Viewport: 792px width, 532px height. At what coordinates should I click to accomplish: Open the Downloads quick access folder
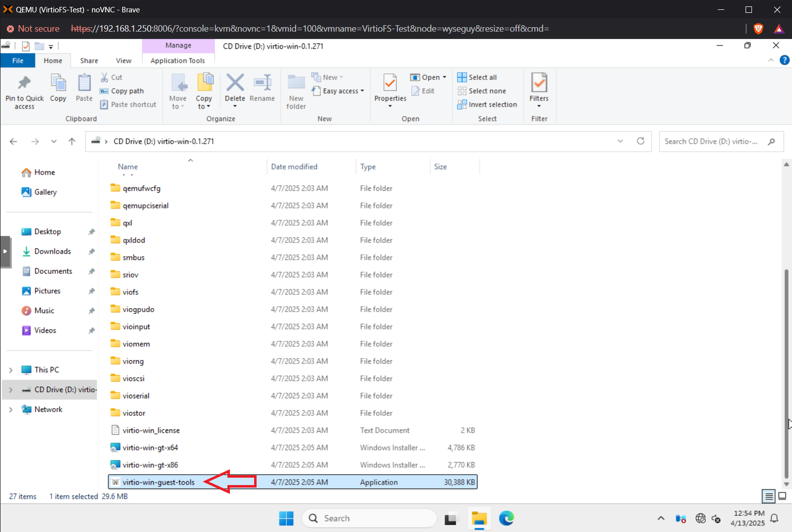(46, 251)
